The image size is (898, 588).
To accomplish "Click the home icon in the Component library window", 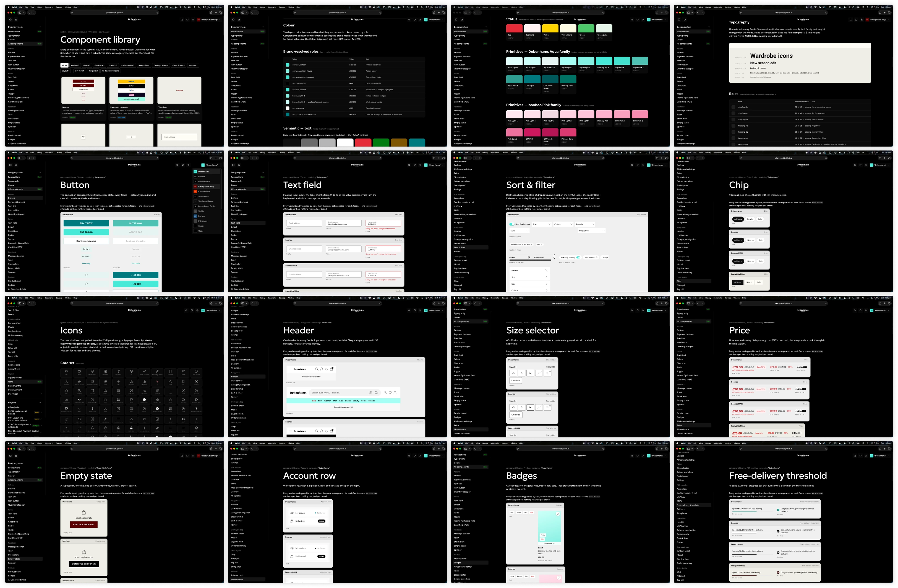I will click(16, 20).
